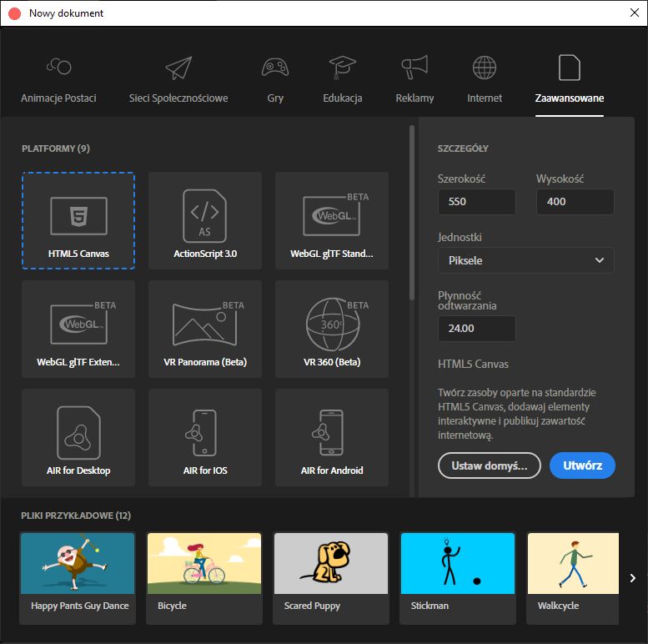Image resolution: width=648 pixels, height=644 pixels.
Task: Close the Nowy dokument dialog
Action: pos(635,13)
